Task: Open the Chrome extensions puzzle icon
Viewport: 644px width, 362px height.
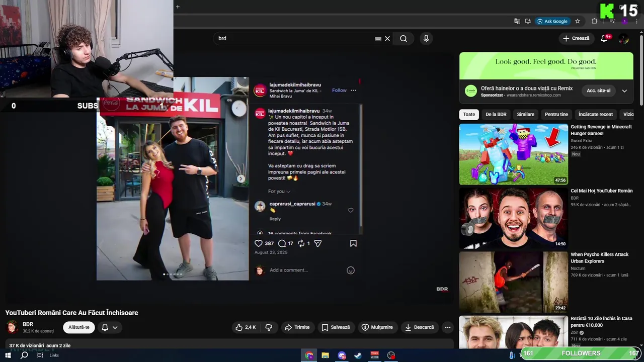Action: pyautogui.click(x=595, y=21)
